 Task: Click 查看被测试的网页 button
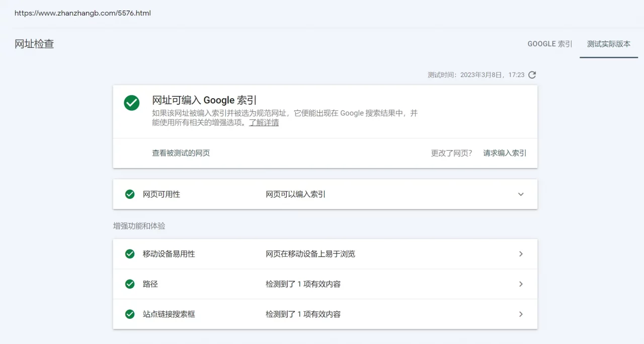(x=181, y=153)
